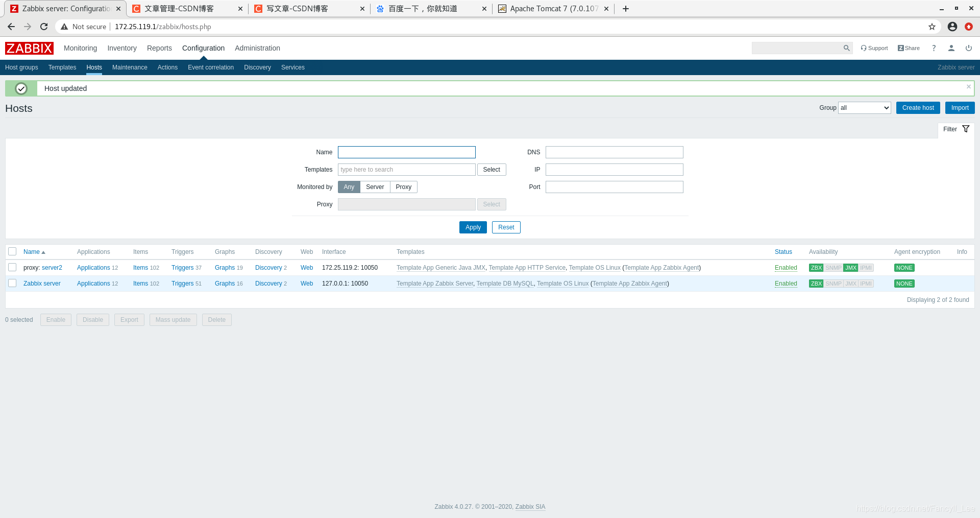Open user profile icon in Zabbix header
The image size is (980, 518).
pos(951,48)
